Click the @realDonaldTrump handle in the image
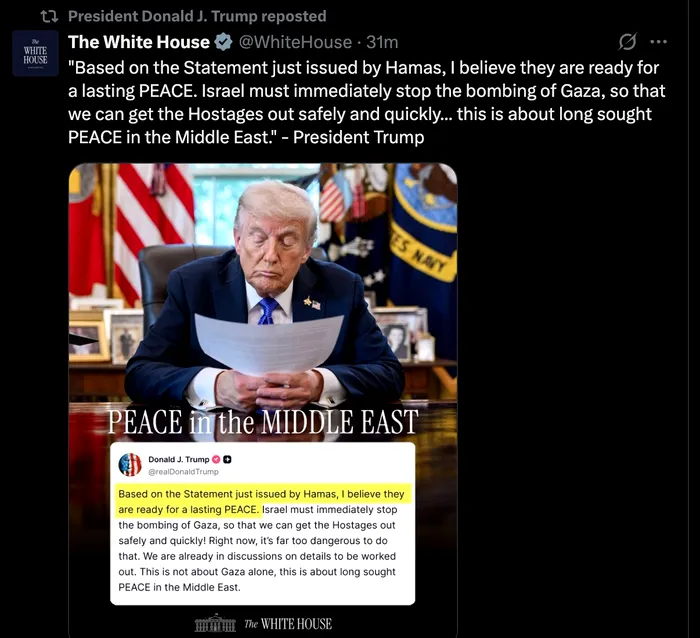Image resolution: width=700 pixels, height=638 pixels. [x=183, y=472]
